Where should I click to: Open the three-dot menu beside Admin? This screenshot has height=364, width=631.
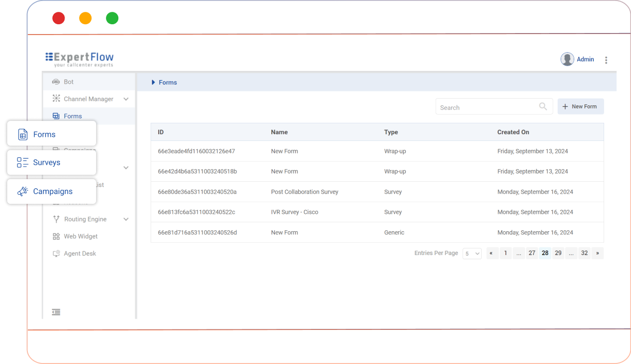click(606, 60)
